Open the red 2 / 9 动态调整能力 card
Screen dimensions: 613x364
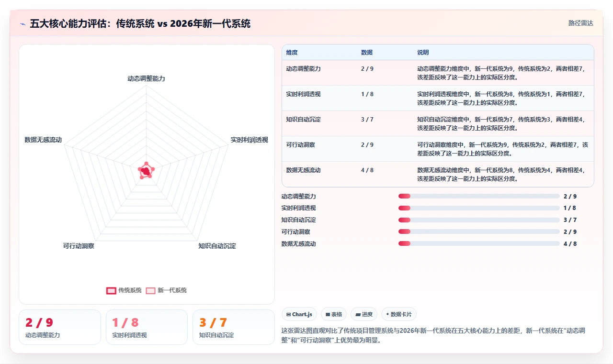[x=60, y=327]
